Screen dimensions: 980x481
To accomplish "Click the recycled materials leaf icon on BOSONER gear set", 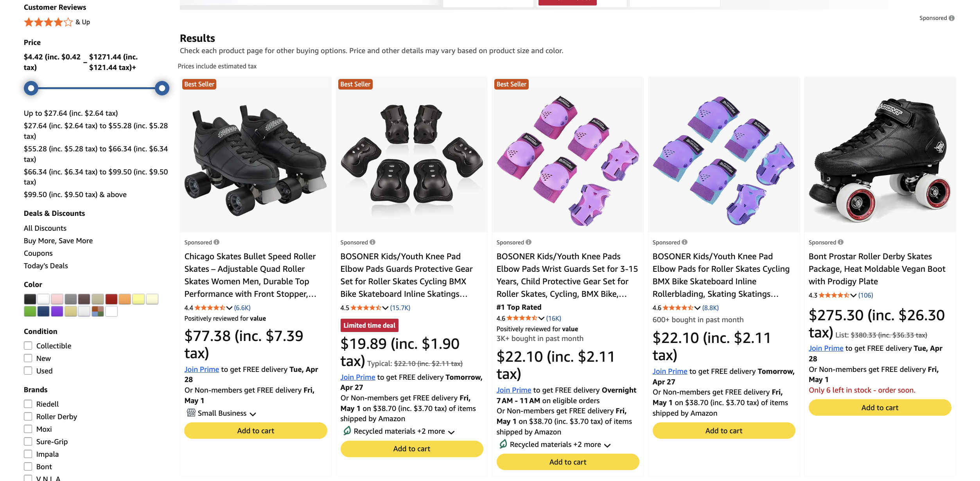I will coord(347,431).
